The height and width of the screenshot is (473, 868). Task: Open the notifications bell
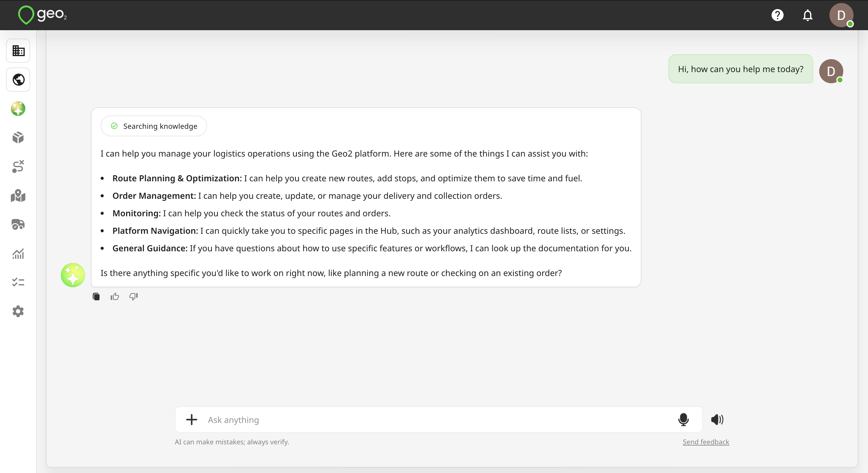coord(807,15)
